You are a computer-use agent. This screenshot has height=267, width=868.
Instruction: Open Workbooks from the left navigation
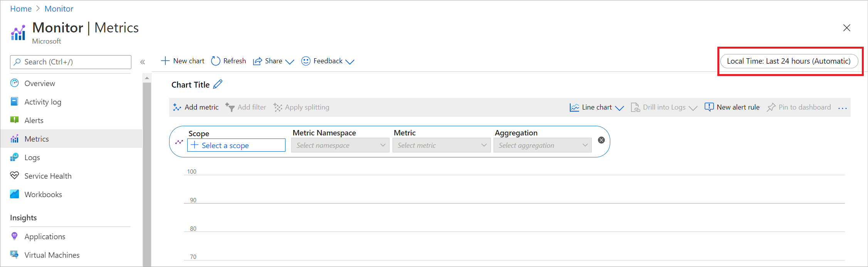tap(43, 194)
